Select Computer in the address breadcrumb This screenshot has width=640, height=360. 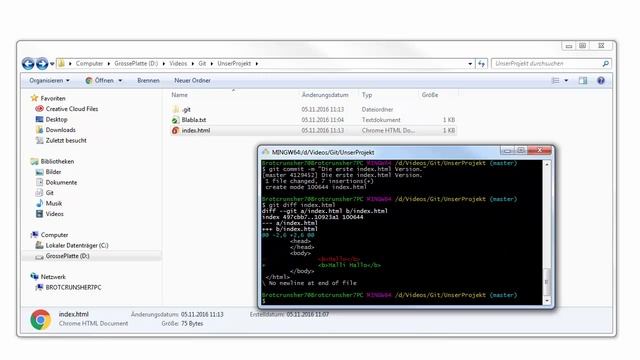tap(89, 64)
